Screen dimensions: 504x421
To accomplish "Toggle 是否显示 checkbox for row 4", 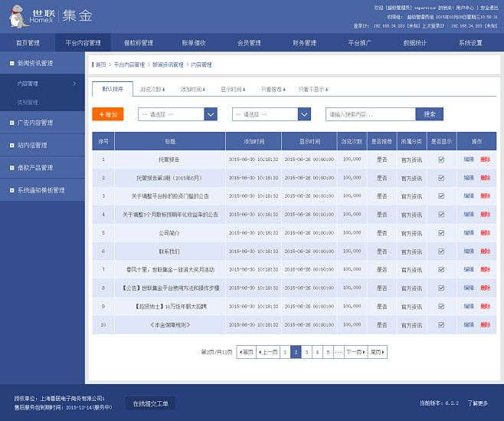I will click(441, 215).
